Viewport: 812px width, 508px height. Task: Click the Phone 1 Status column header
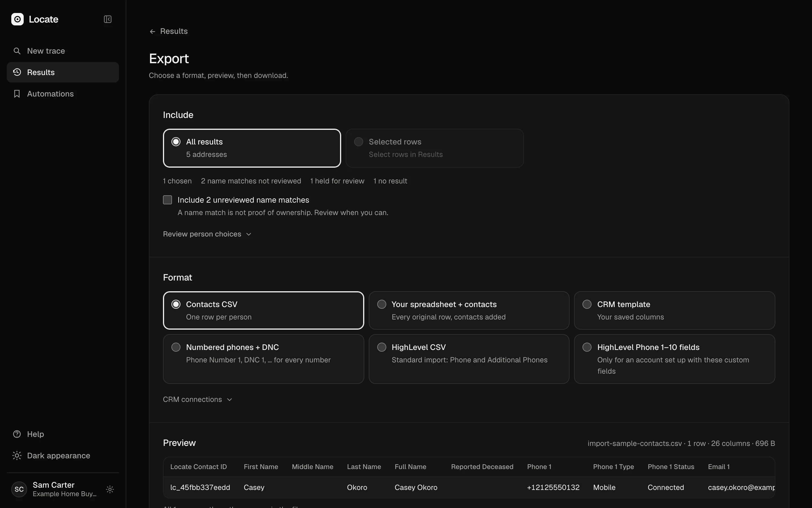pyautogui.click(x=671, y=467)
